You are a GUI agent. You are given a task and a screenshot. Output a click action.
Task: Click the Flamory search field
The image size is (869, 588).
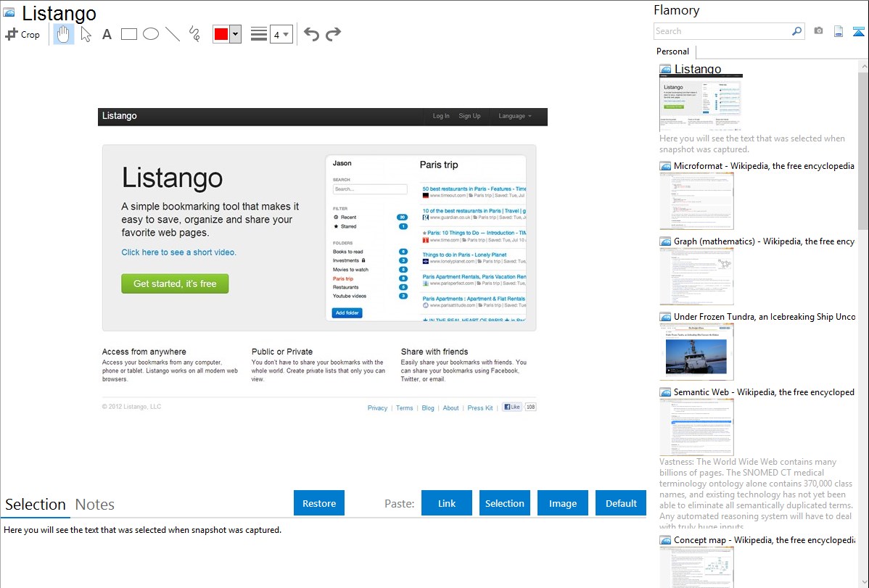pos(722,31)
